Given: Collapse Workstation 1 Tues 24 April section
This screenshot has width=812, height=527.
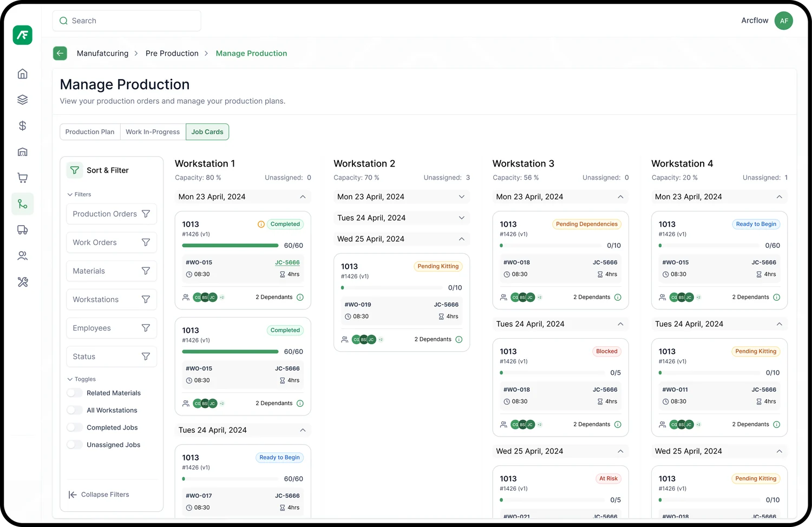Looking at the screenshot, I should coord(303,430).
